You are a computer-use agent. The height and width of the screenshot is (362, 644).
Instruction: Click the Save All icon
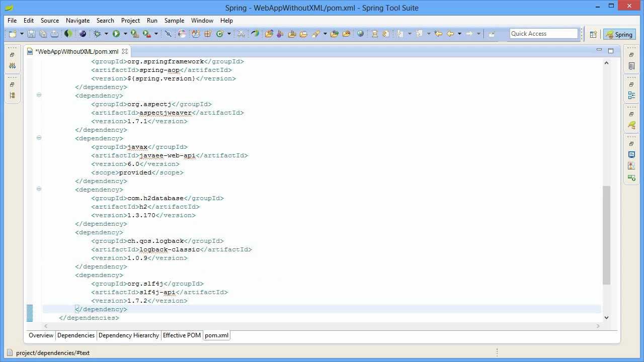(x=43, y=34)
